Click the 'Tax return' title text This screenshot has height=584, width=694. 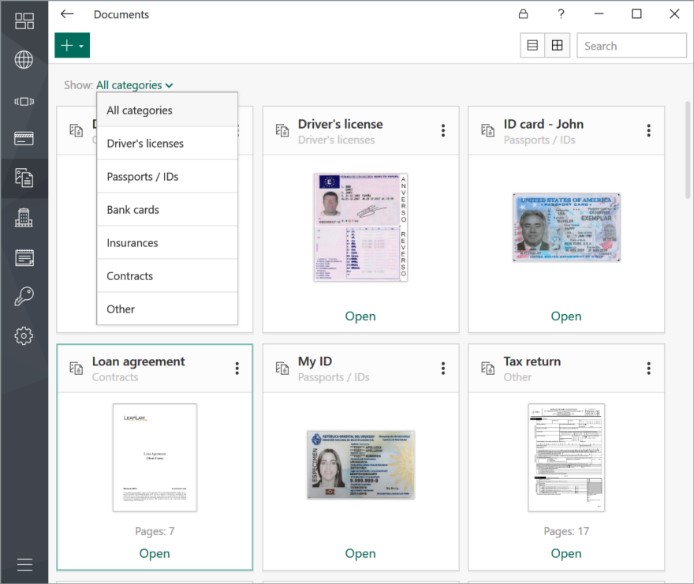pyautogui.click(x=532, y=362)
